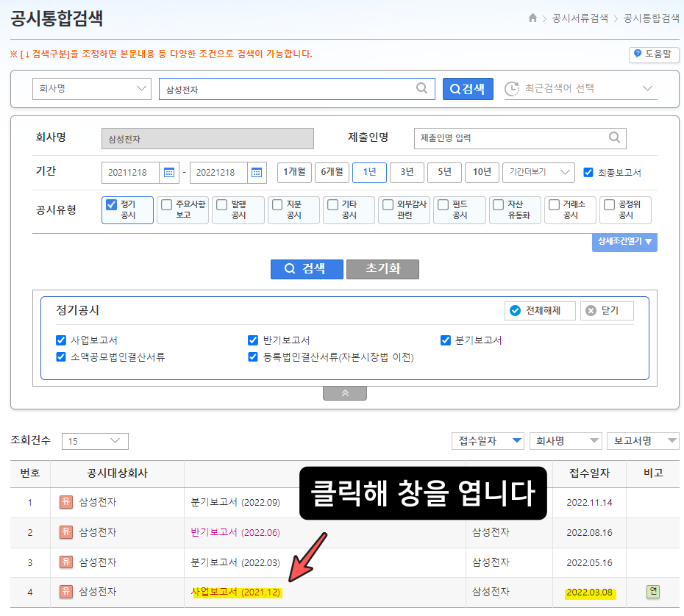The width and height of the screenshot is (684, 616).
Task: Click the 제출인명 입력 field
Action: tap(520, 138)
